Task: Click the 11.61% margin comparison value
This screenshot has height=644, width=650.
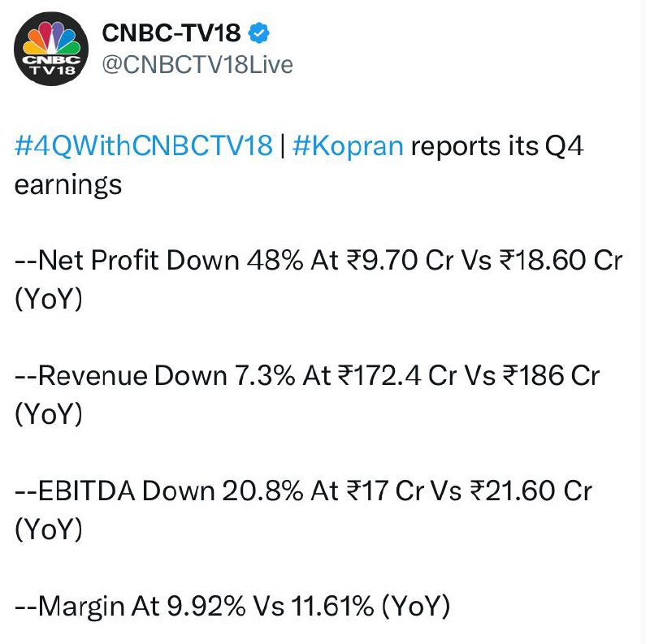Action: [332, 607]
